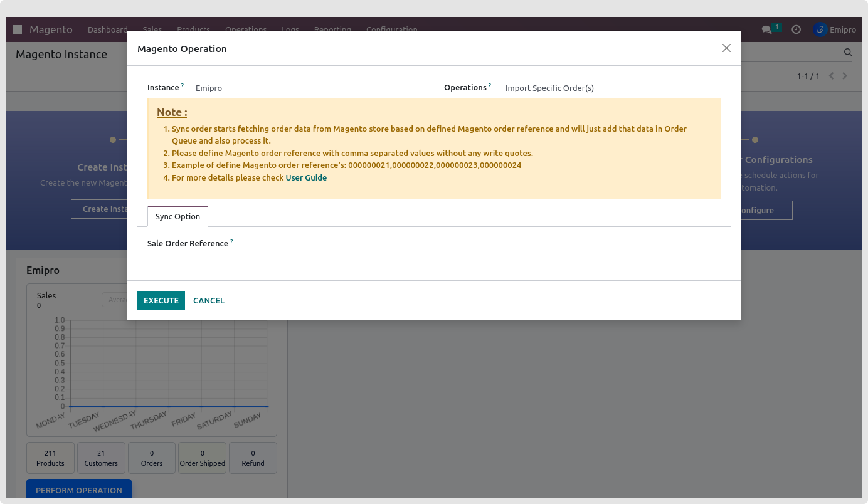Viewport: 868px width, 504px height.
Task: Open the Instance field showing Emipro
Action: (x=209, y=88)
